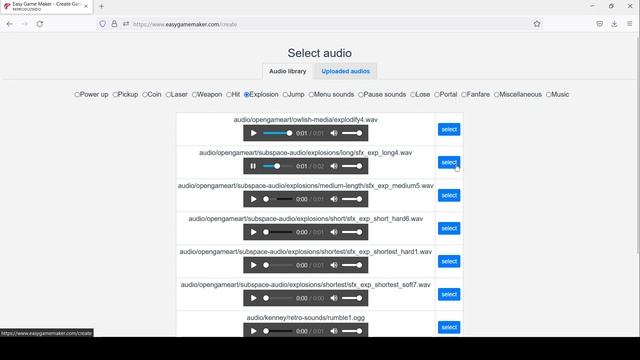Select the Fanfare category radio button
The height and width of the screenshot is (360, 640).
point(464,95)
